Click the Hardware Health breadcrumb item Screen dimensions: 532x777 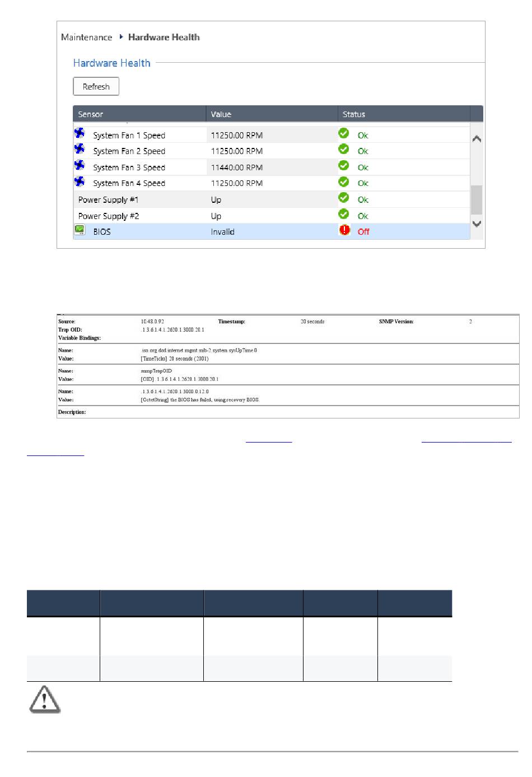click(x=164, y=38)
